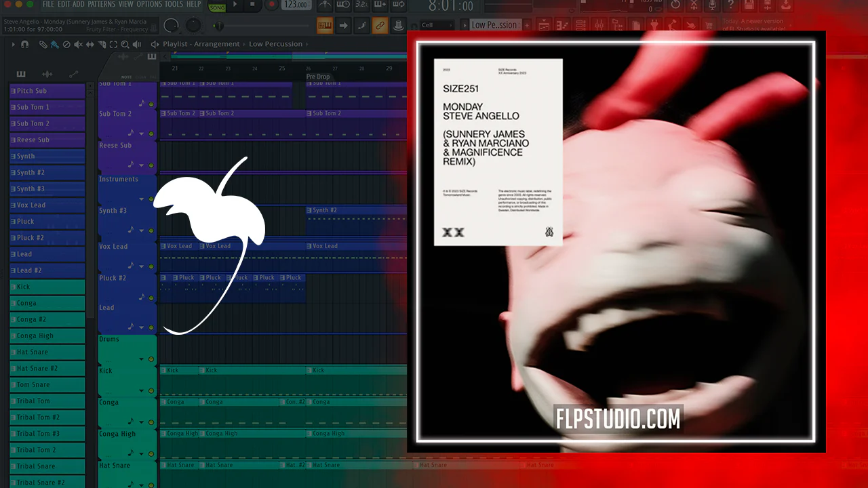Screen dimensions: 868x488
Task: Select Synth #2 pattern in picker
Action: tap(47, 172)
